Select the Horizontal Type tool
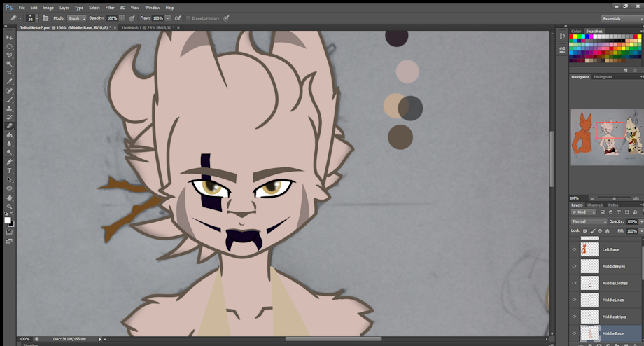Viewport: 644px width, 346px height. [9, 171]
